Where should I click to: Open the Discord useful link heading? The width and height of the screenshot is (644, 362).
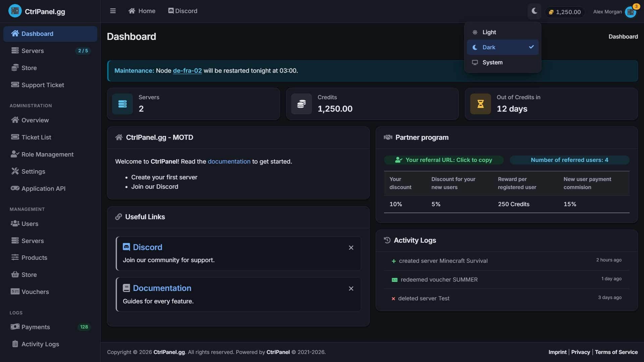[x=148, y=247]
